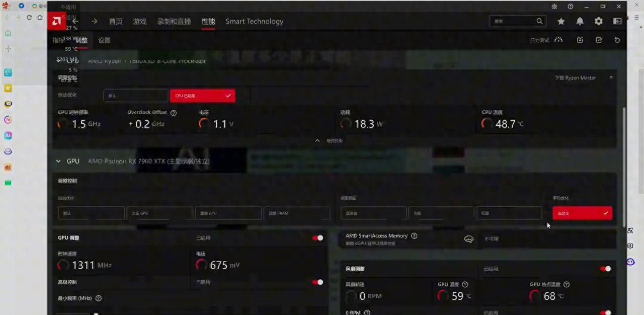Click browser home icon in toolbar

coord(40,17)
